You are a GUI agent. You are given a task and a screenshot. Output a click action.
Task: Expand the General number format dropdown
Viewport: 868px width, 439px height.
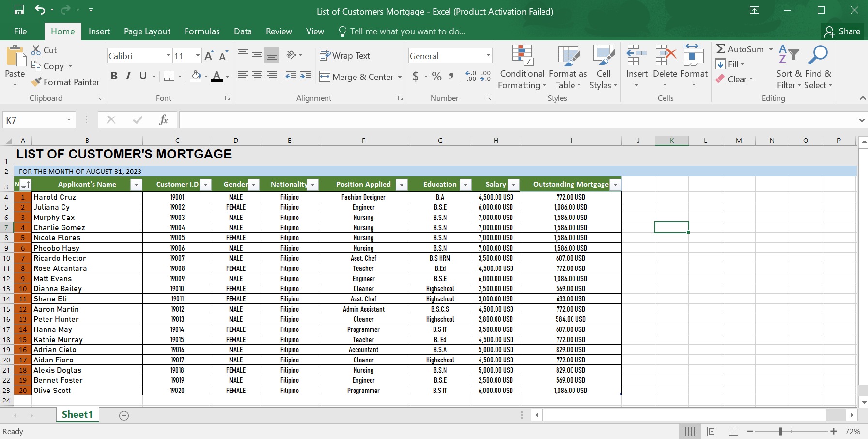(x=488, y=56)
